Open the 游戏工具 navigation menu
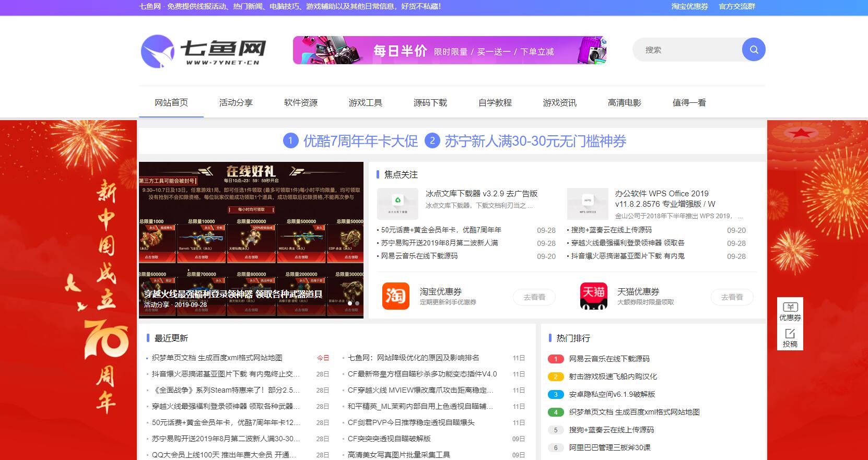Image resolution: width=868 pixels, height=460 pixels. (x=366, y=102)
